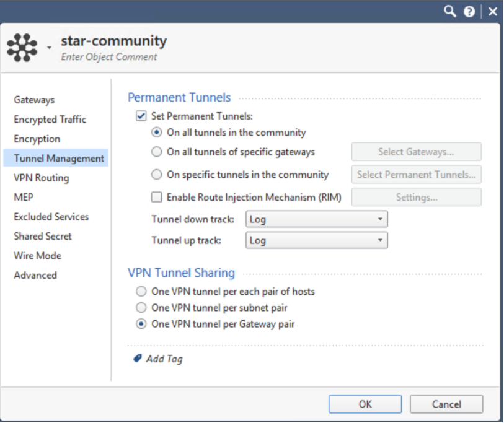
Task: Choose One VPN tunnel per subnet pair
Action: pos(141,308)
